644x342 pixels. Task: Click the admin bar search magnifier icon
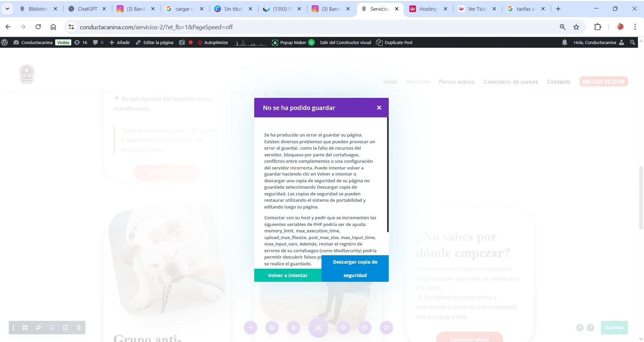[633, 42]
